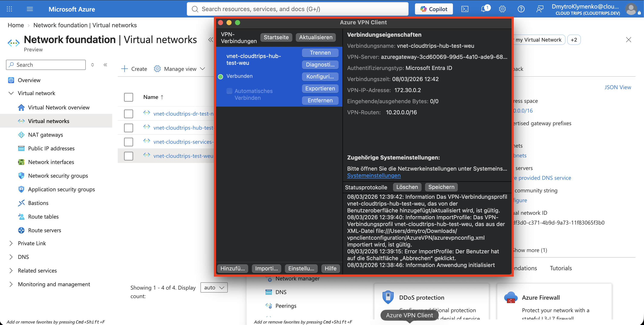Image resolution: width=644 pixels, height=325 pixels.
Task: Click the Network interfaces icon
Action: (x=21, y=162)
